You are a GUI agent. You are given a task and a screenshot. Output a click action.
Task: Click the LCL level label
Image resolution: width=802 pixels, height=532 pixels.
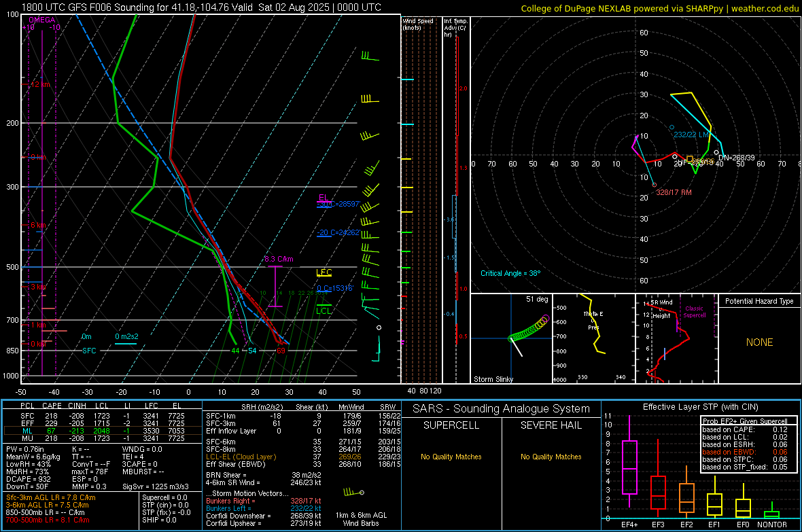click(x=324, y=311)
